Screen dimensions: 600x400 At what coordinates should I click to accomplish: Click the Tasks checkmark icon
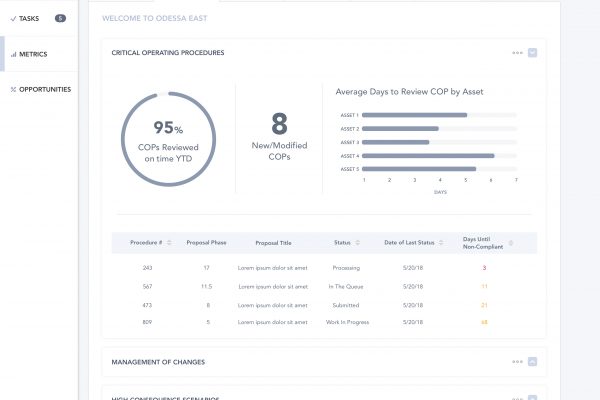point(13,18)
